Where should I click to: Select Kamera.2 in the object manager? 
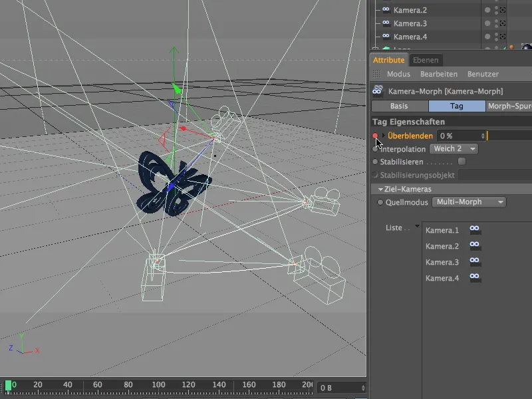pos(410,10)
